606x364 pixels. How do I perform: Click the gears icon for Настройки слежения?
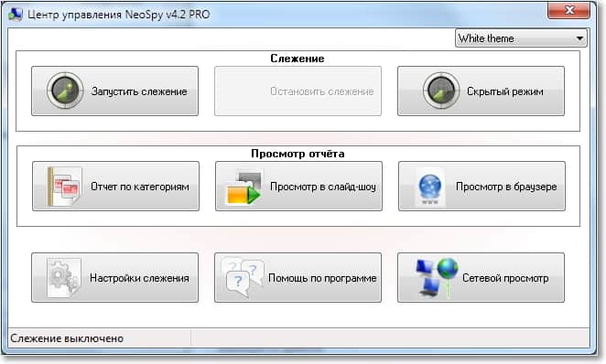[x=64, y=277]
